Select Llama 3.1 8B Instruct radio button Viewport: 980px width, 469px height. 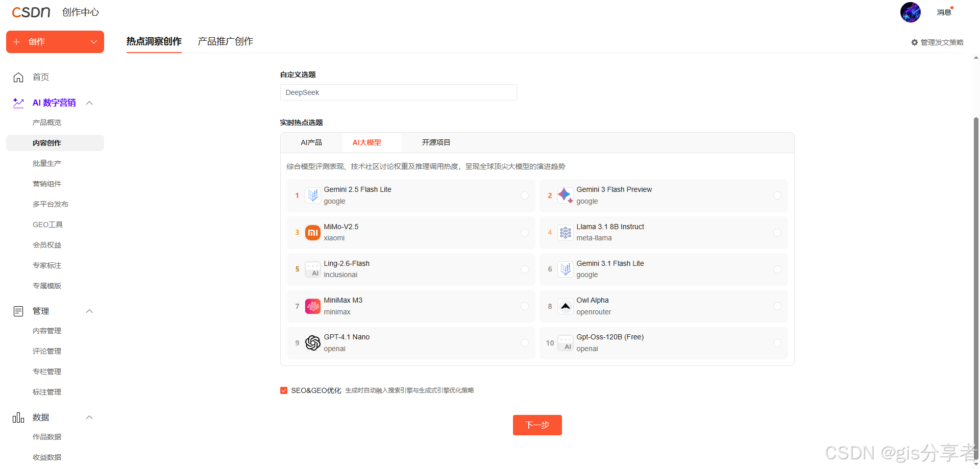coord(777,233)
